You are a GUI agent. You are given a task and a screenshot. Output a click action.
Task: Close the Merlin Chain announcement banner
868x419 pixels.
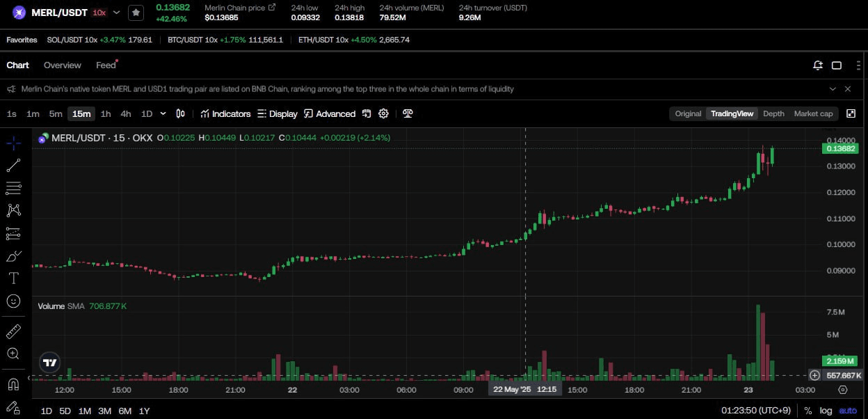point(848,89)
